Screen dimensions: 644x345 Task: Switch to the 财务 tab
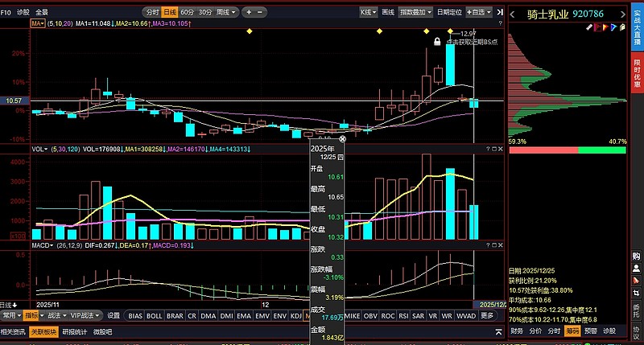[517, 331]
